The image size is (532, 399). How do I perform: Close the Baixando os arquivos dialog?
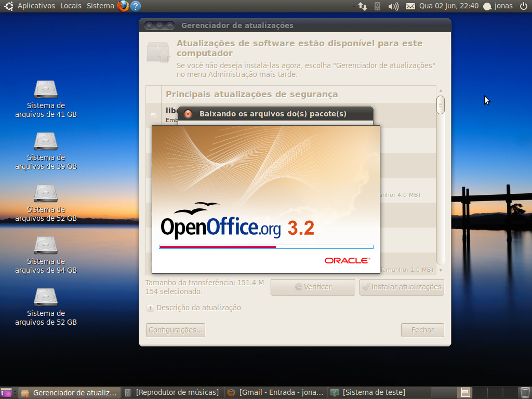188,114
